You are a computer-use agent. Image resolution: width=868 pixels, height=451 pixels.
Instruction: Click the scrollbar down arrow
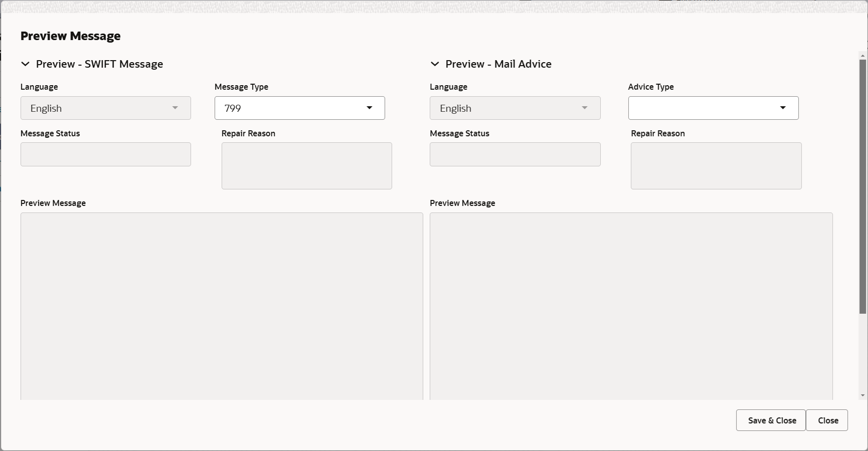coord(863,396)
